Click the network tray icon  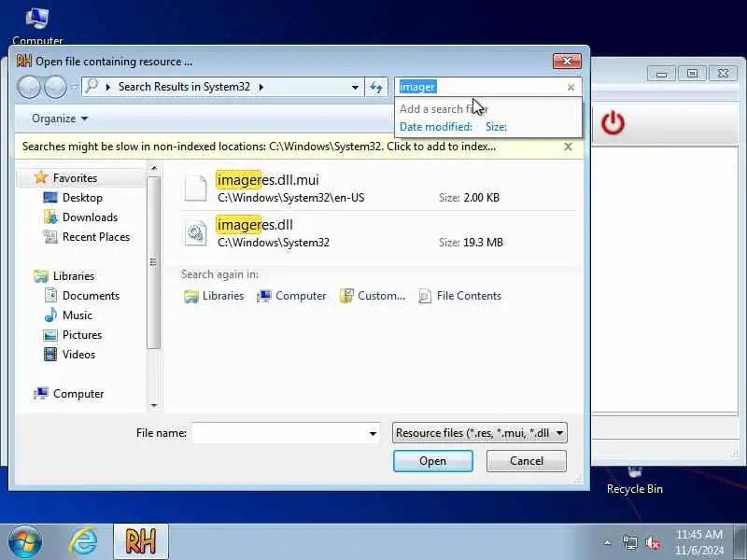click(x=629, y=542)
